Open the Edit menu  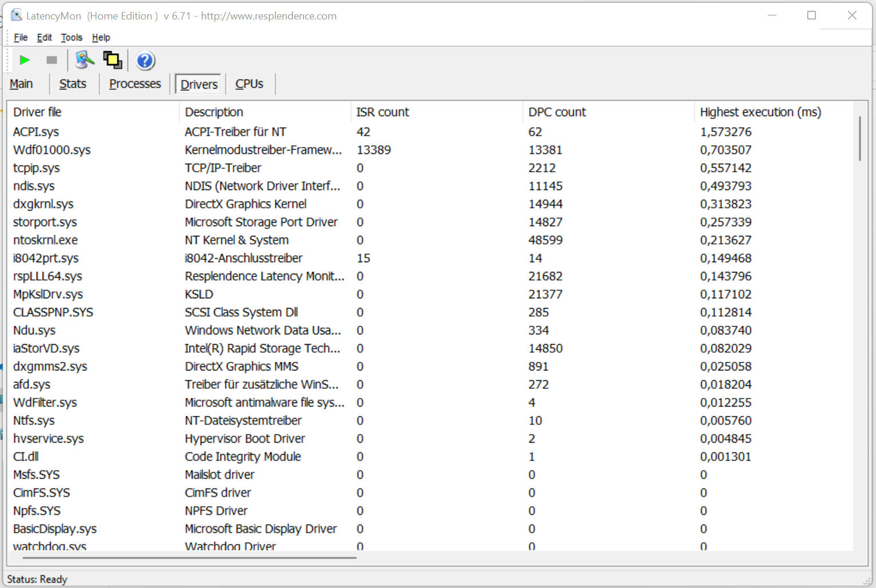tap(44, 38)
